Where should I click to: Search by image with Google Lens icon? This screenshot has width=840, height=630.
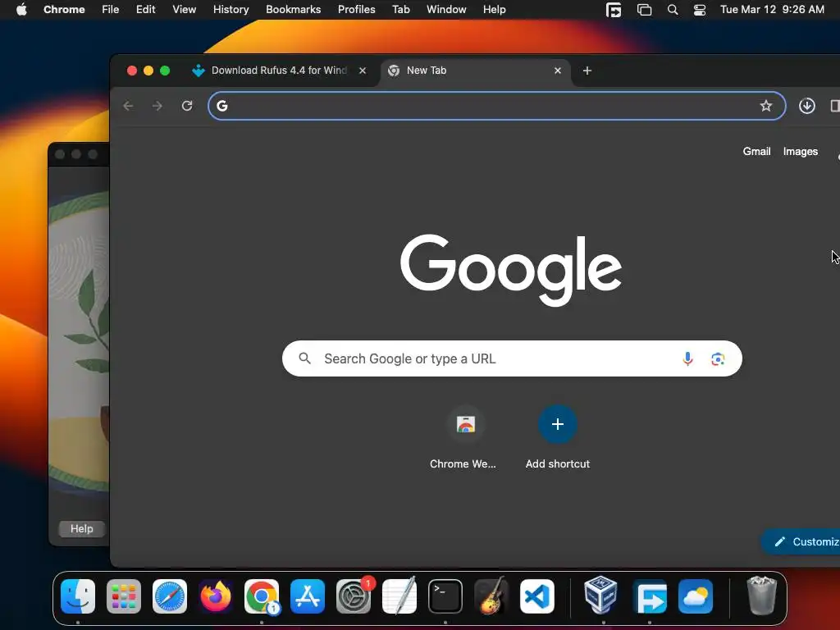click(718, 358)
